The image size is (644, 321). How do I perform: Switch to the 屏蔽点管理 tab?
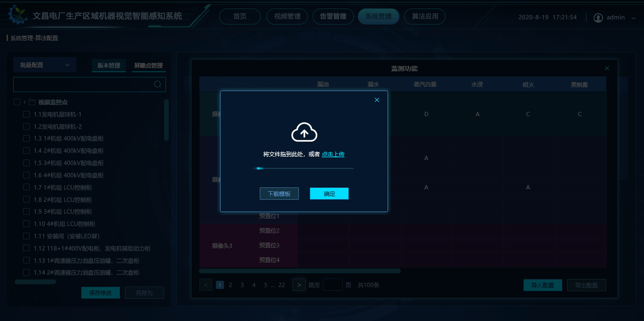pyautogui.click(x=149, y=66)
